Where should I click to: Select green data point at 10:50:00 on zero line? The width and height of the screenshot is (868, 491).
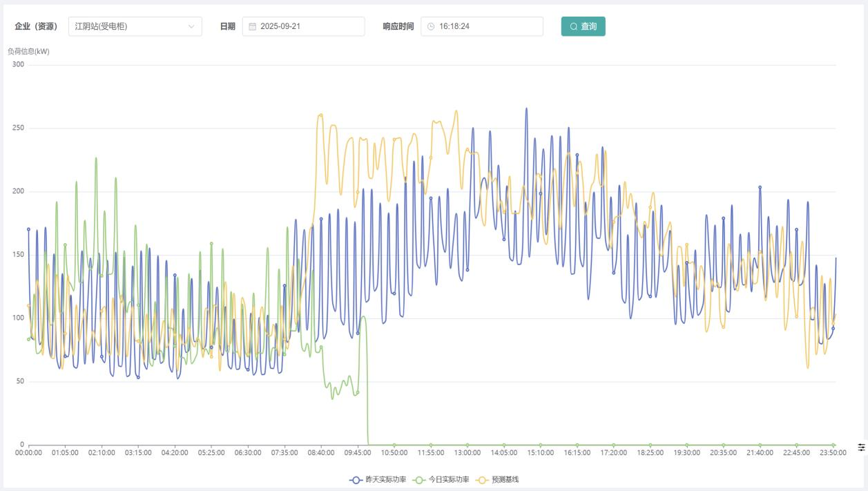tap(394, 445)
